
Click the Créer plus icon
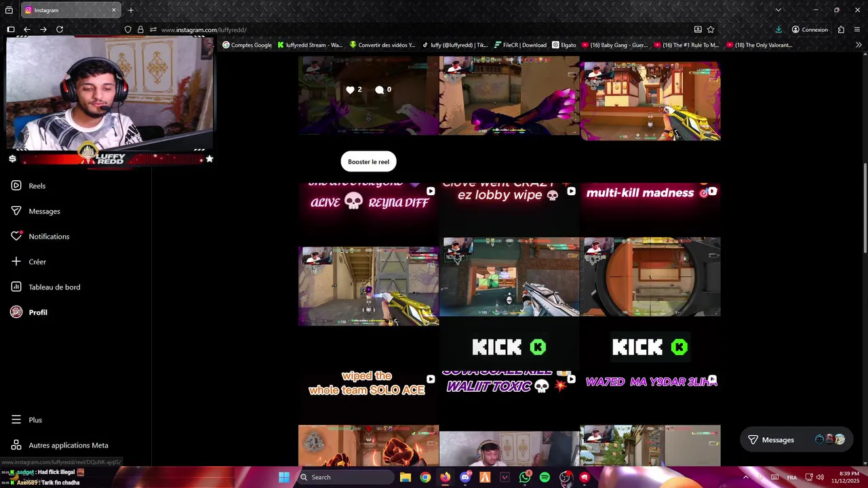(x=16, y=262)
